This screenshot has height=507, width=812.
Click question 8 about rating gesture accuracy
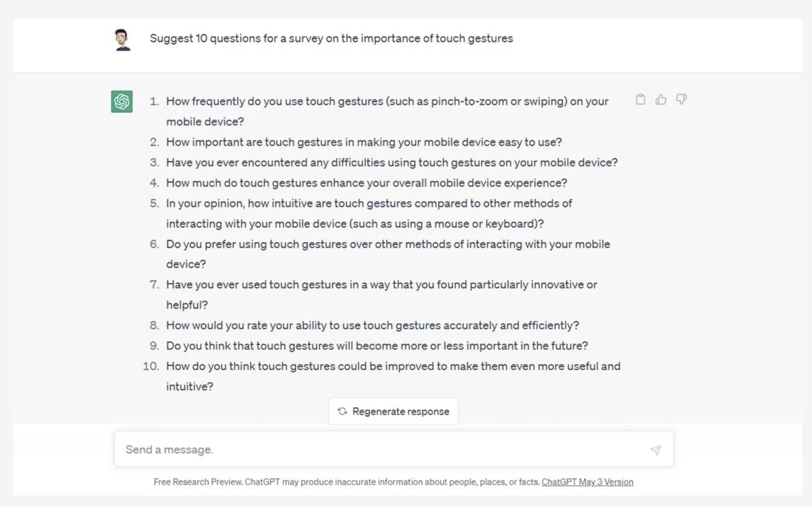(x=372, y=325)
